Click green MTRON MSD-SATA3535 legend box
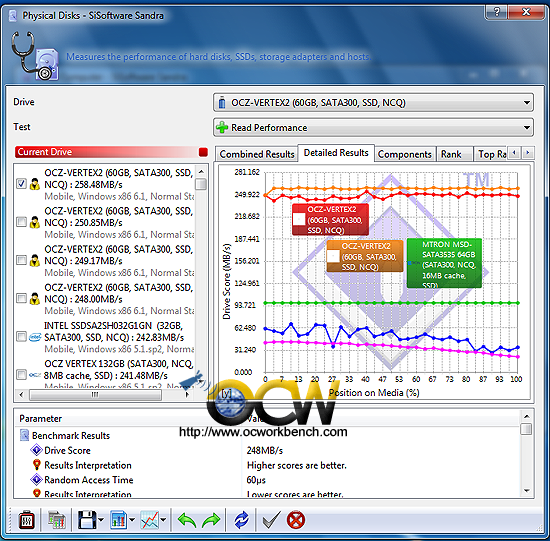Image resolution: width=550 pixels, height=541 pixels. point(444,263)
